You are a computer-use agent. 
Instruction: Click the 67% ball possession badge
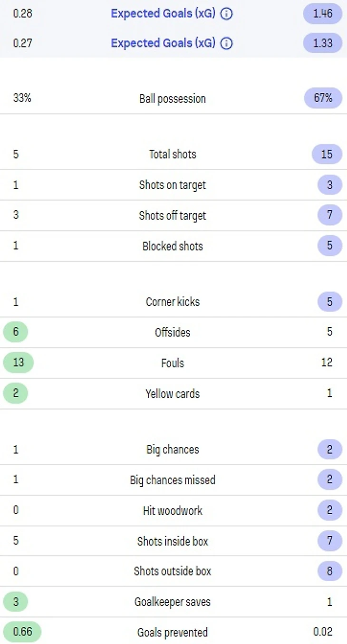(x=323, y=98)
